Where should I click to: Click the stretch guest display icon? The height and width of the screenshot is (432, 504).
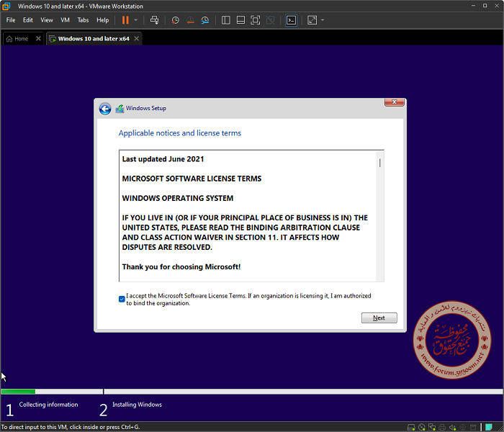pyautogui.click(x=312, y=20)
